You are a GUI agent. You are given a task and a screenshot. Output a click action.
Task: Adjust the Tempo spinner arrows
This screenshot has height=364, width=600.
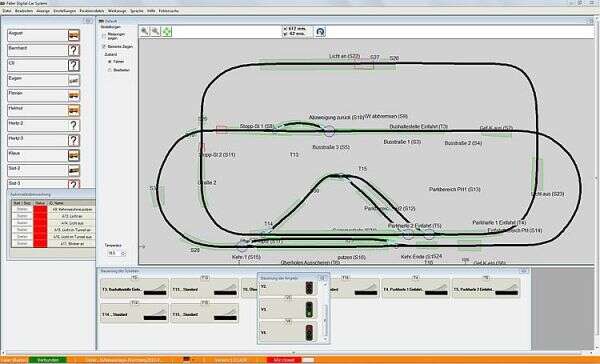[x=123, y=253]
